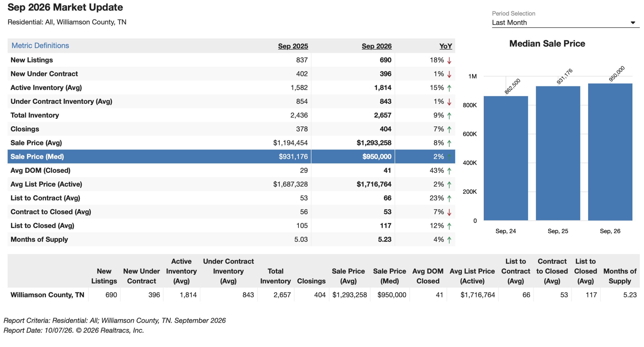
Task: Click the red down arrow on Contract to Closed
Action: (x=449, y=213)
